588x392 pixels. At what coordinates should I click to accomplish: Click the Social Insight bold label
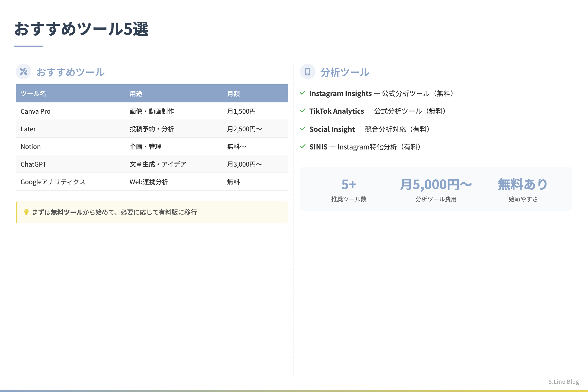[332, 129]
